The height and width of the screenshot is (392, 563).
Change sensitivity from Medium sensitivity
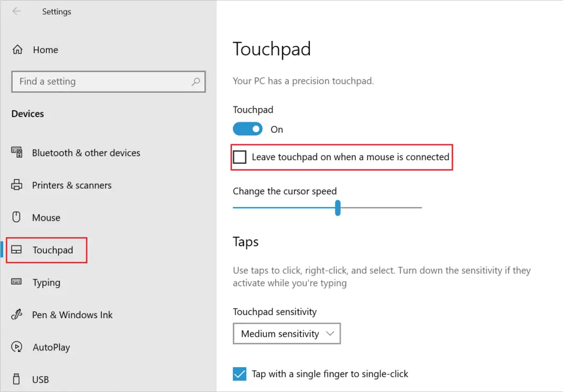(286, 334)
